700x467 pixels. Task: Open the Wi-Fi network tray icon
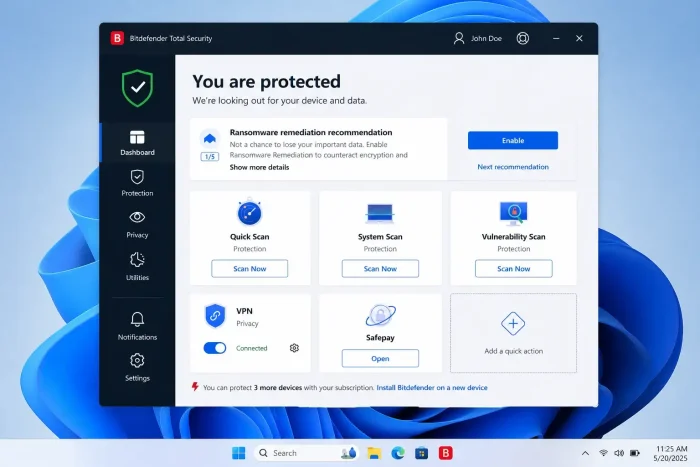tap(603, 453)
